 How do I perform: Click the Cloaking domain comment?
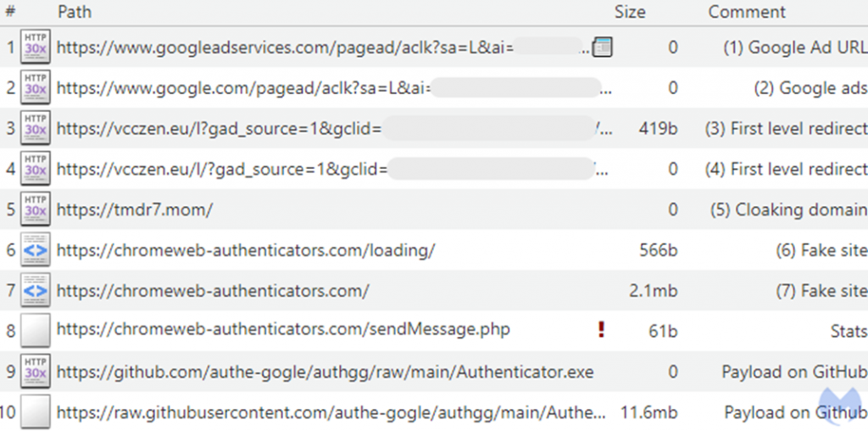789,210
